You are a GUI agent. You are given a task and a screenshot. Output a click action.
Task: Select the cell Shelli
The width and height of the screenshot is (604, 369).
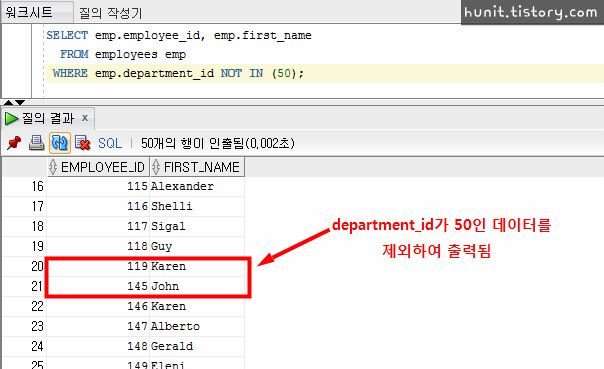197,206
